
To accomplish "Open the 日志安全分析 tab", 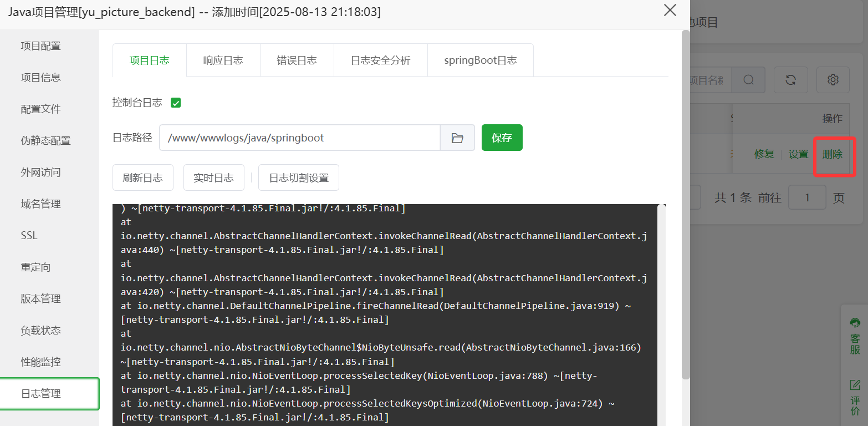I will click(381, 60).
